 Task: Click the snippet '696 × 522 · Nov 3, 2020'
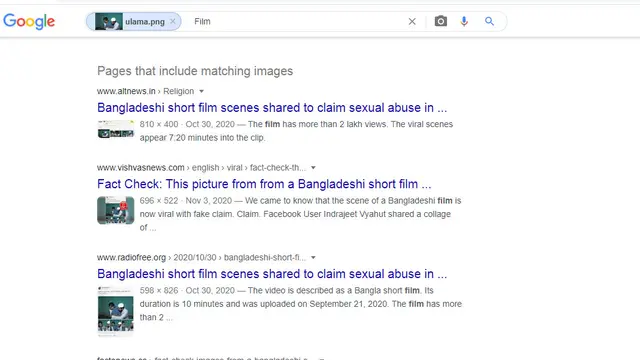(186, 201)
